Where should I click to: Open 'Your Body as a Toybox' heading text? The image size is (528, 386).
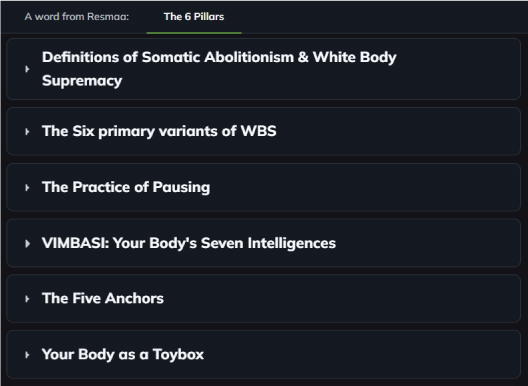pos(123,355)
